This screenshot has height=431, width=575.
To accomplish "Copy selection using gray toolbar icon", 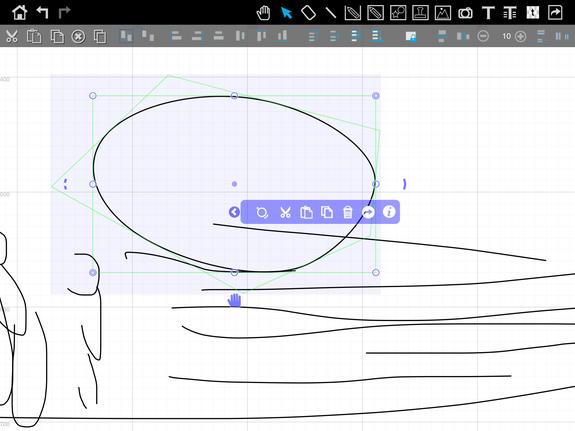I will 57,36.
